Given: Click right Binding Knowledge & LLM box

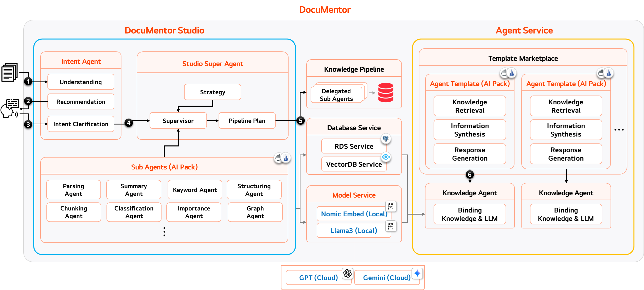Looking at the screenshot, I should coord(566,214).
